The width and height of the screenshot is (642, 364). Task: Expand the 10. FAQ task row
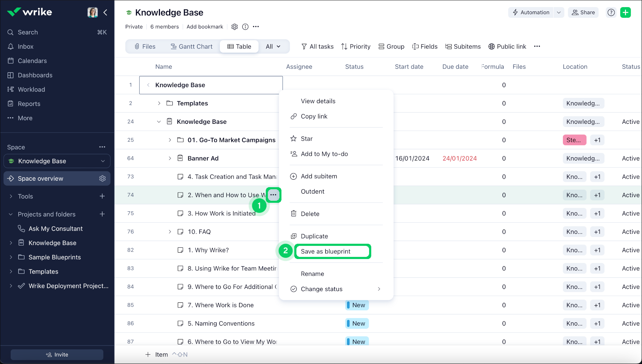click(170, 232)
